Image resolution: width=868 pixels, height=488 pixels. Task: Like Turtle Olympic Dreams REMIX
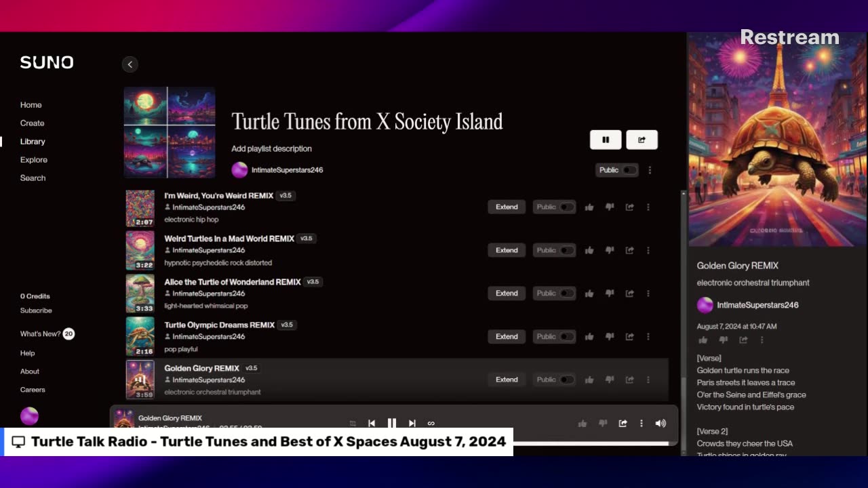tap(589, 336)
